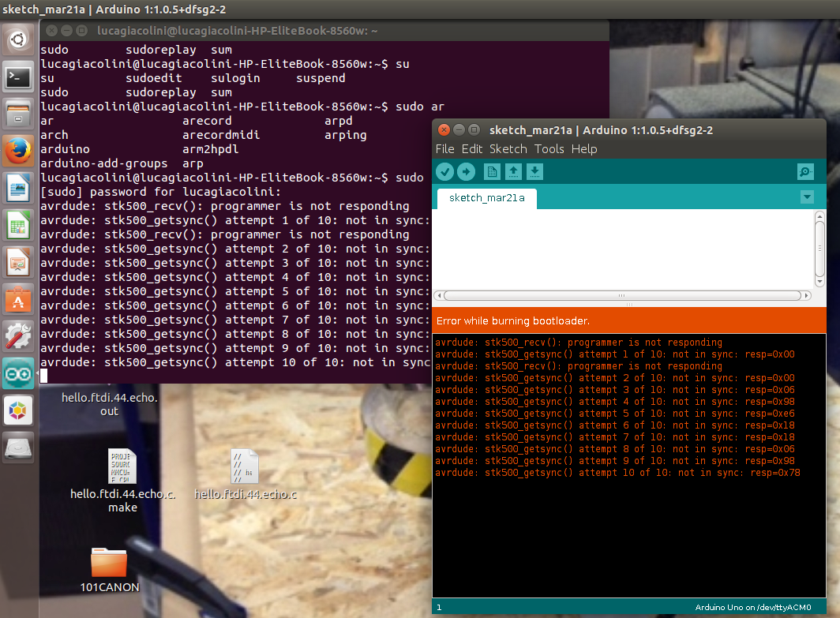The height and width of the screenshot is (618, 840).
Task: Launch Firefox from the launcher
Action: 18,151
